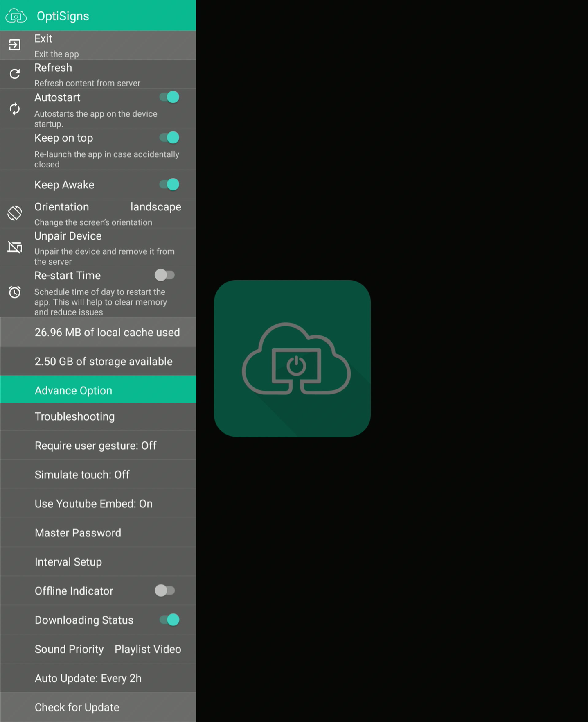The width and height of the screenshot is (588, 722).
Task: Toggle the Keep Awake switch off
Action: 169,184
